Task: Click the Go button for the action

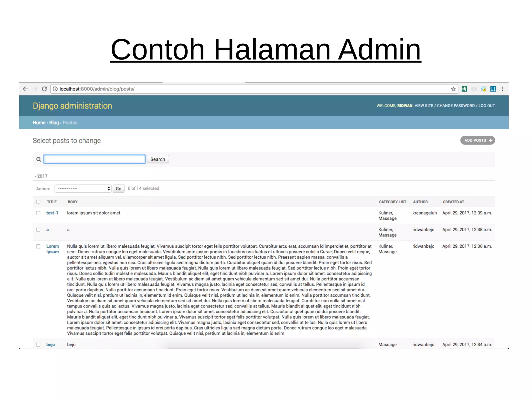Action: 118,188
